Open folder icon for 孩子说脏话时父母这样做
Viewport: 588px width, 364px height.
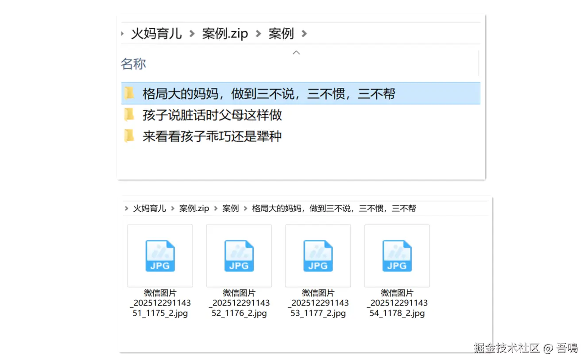click(129, 115)
